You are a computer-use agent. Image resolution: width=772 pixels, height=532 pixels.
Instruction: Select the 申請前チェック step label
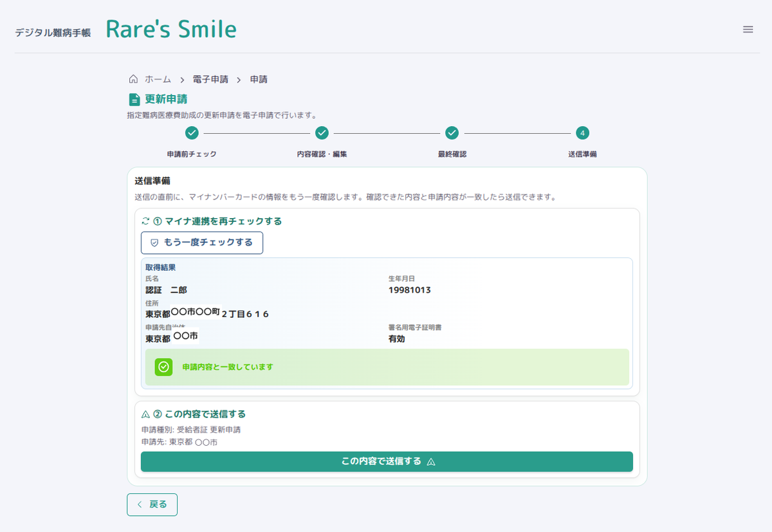click(x=192, y=154)
